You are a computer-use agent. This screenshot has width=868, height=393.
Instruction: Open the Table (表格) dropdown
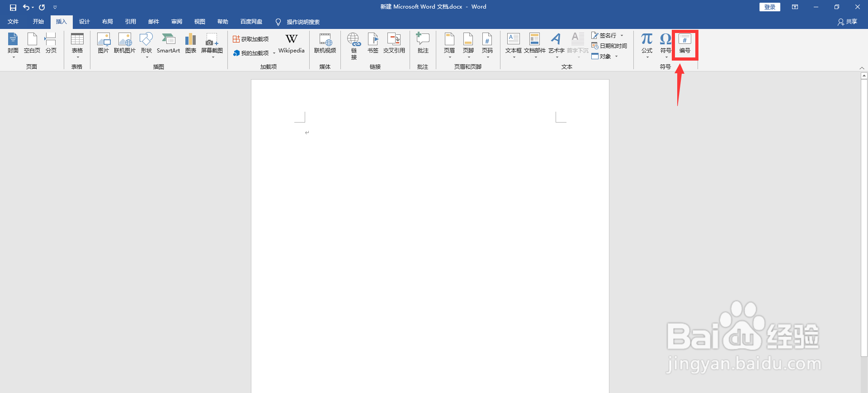click(77, 45)
